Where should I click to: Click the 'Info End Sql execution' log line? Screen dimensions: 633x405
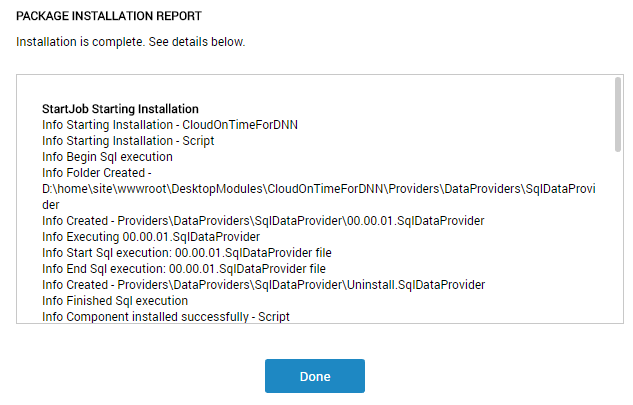(x=184, y=268)
